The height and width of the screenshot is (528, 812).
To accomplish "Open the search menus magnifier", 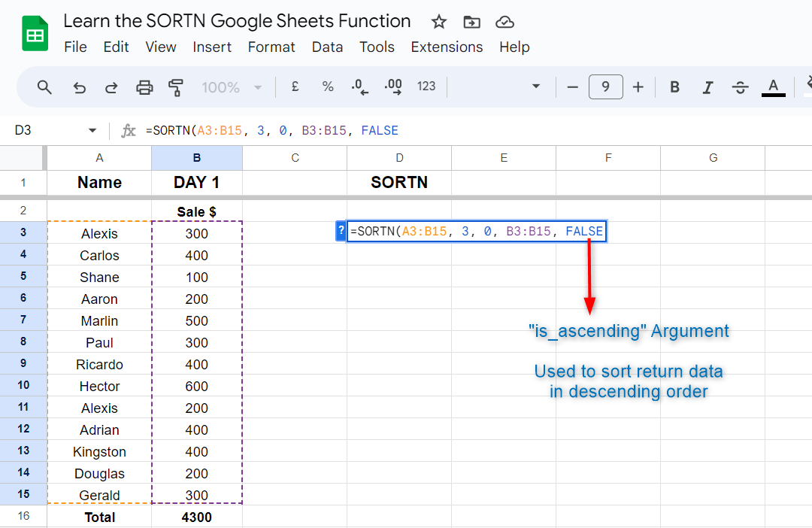I will pos(44,87).
